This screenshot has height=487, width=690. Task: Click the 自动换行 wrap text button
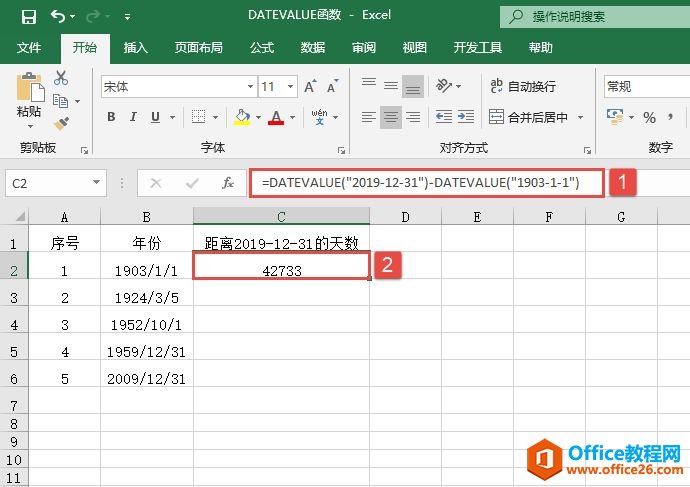coord(523,86)
